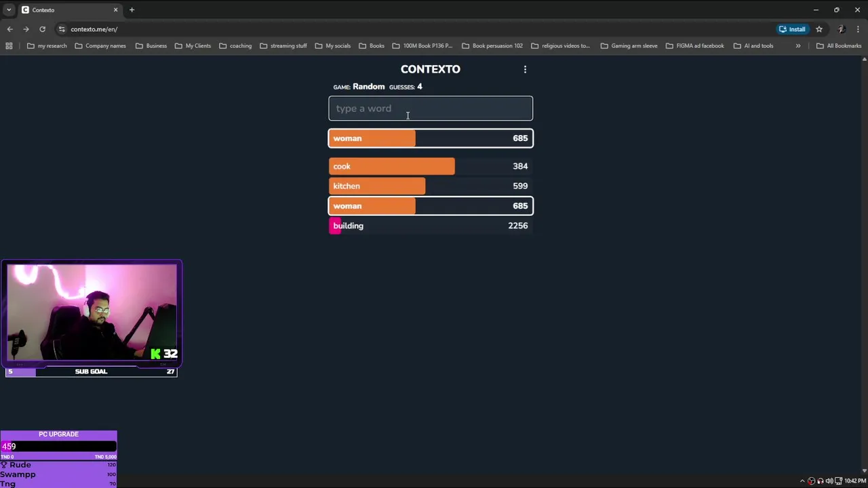
Task: Open 'My socials' bookmark folder
Action: click(x=333, y=46)
